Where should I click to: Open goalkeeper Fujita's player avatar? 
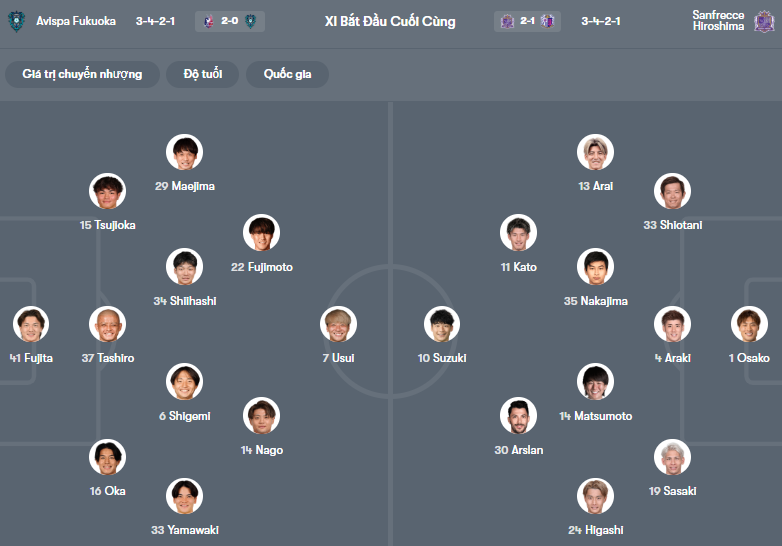click(x=31, y=324)
